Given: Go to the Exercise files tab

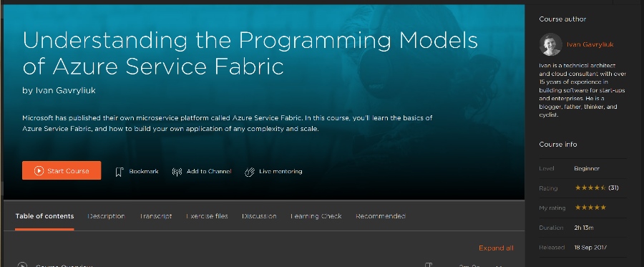Looking at the screenshot, I should [x=207, y=216].
